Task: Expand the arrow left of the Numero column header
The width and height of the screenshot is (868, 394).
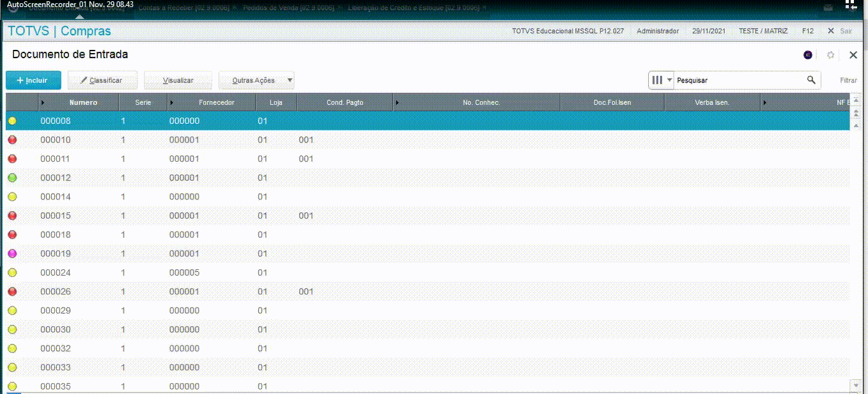Action: tap(43, 102)
